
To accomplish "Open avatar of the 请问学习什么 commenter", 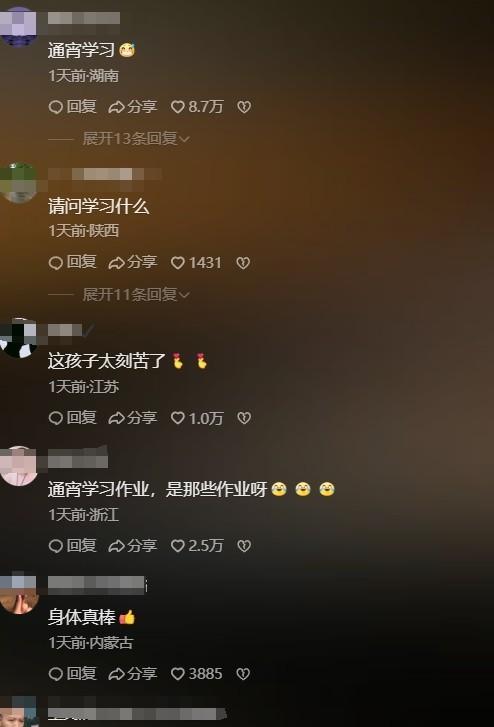I will (18, 183).
